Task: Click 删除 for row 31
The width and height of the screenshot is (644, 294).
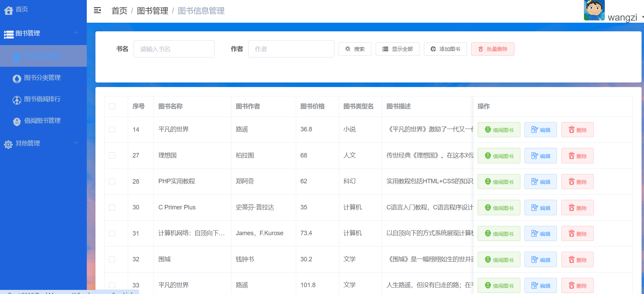Action: coord(578,233)
